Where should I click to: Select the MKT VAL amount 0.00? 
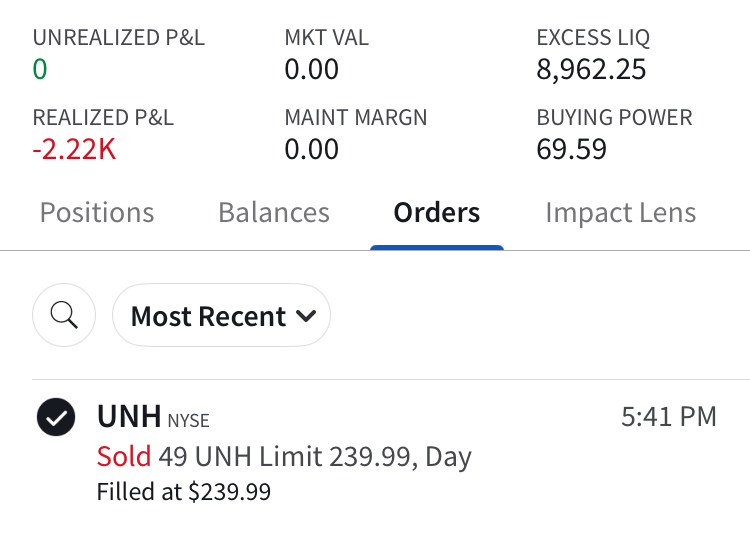[311, 69]
